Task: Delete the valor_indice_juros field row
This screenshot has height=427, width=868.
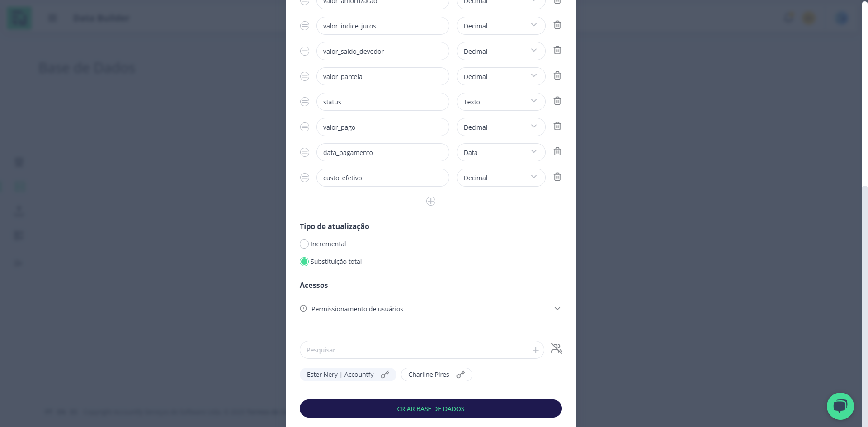Action: 557,25
